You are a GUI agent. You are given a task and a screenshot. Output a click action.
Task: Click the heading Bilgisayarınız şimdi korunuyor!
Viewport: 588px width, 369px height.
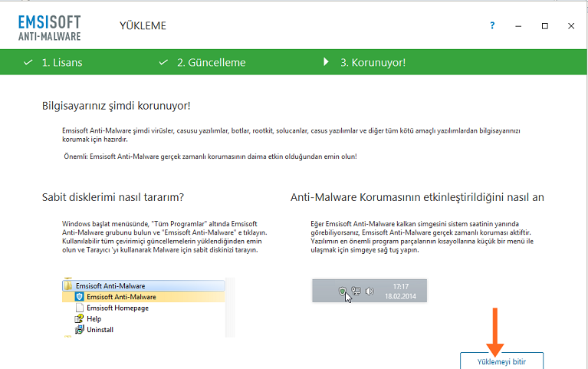pos(117,106)
